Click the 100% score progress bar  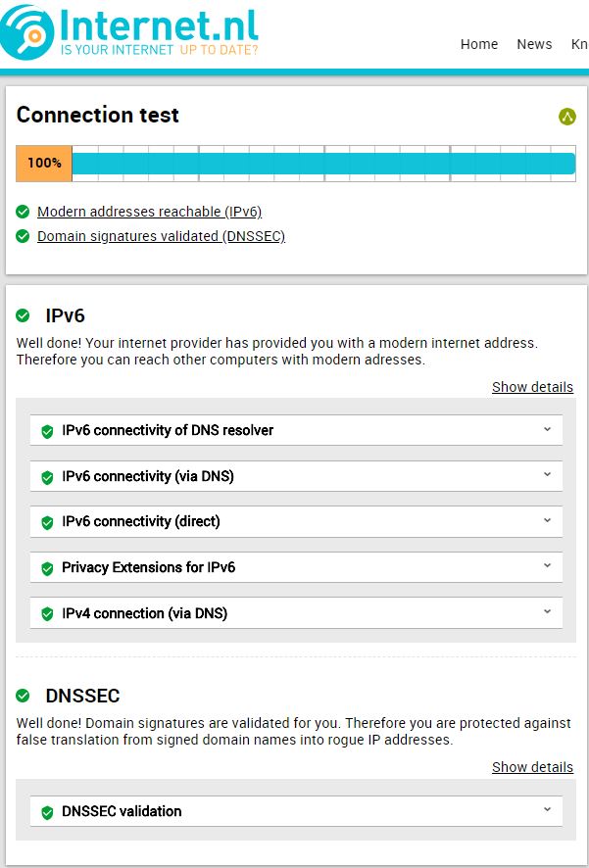pyautogui.click(x=296, y=164)
